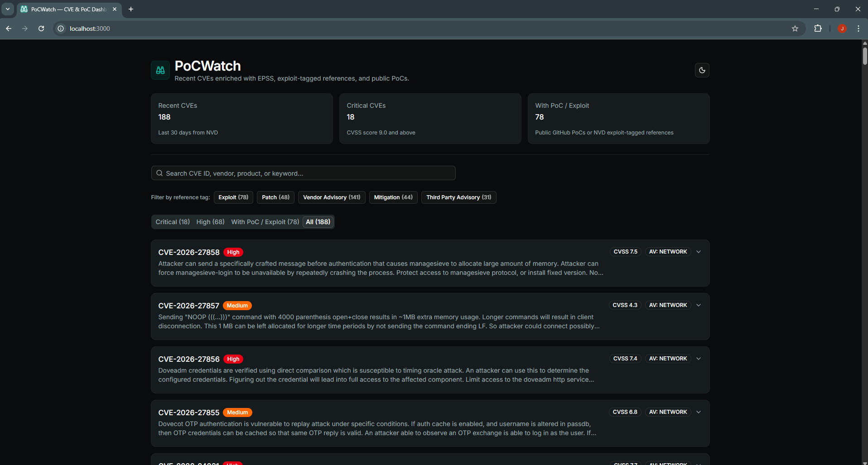The image size is (868, 465).
Task: Click the CVE-2026-27858 description text
Action: coord(381,268)
